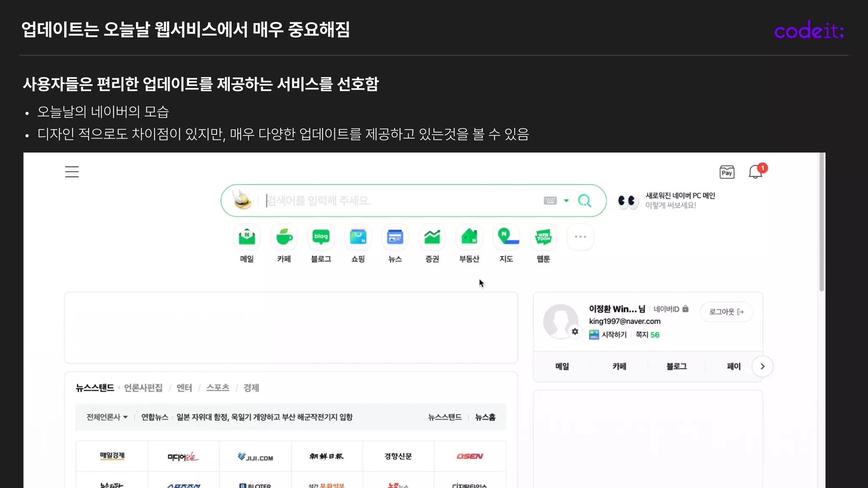
Task: Click the 뉴스홈 link
Action: (485, 417)
